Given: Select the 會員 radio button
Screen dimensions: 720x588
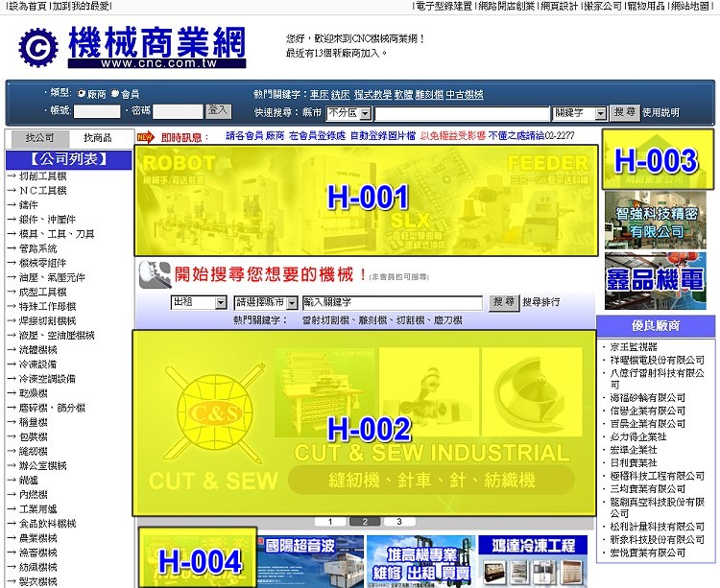Looking at the screenshot, I should [115, 94].
